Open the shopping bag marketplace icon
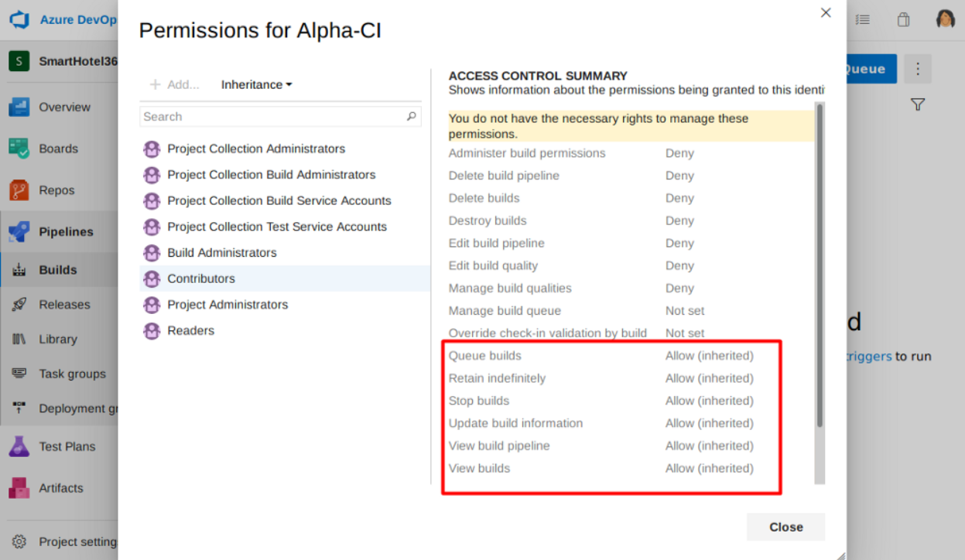The height and width of the screenshot is (560, 965). [x=903, y=20]
